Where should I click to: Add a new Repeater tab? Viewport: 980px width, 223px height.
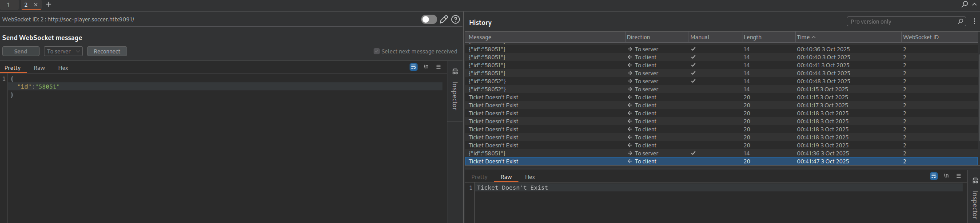click(x=48, y=4)
